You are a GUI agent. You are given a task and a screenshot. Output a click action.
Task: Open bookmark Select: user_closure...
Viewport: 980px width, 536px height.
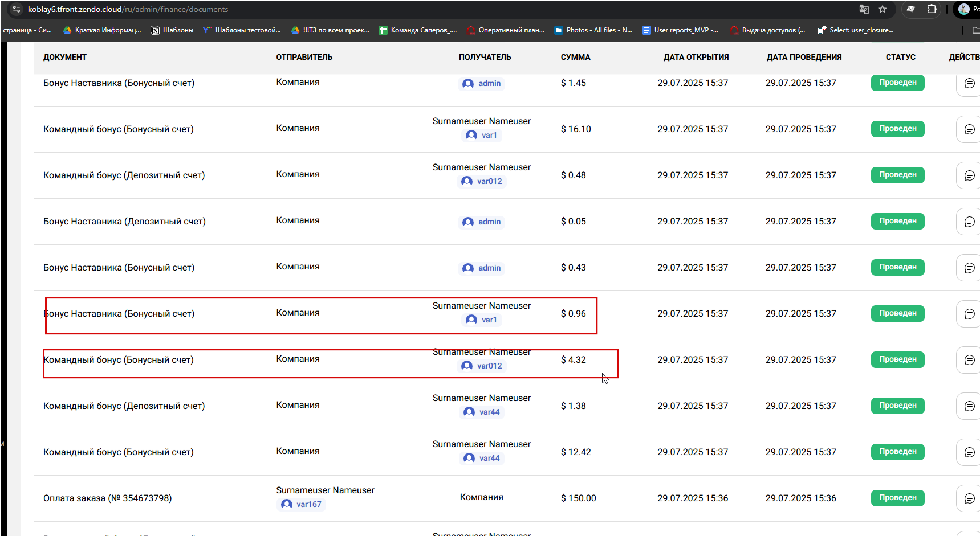pos(856,30)
